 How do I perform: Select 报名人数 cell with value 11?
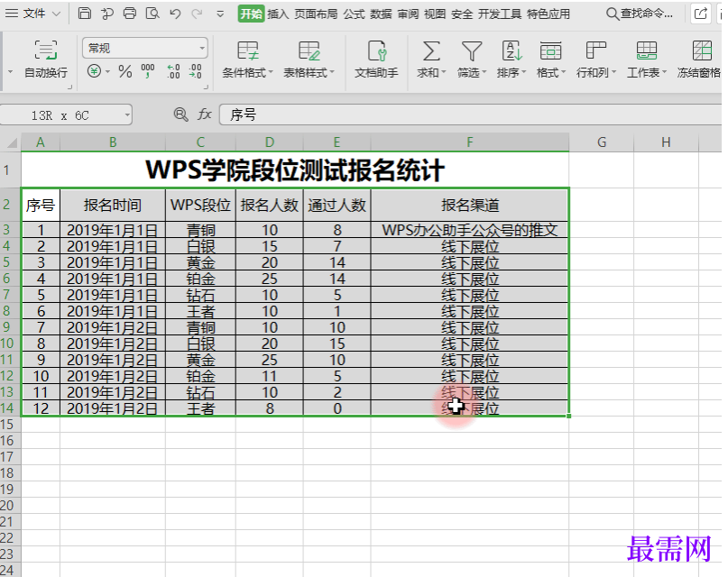270,376
